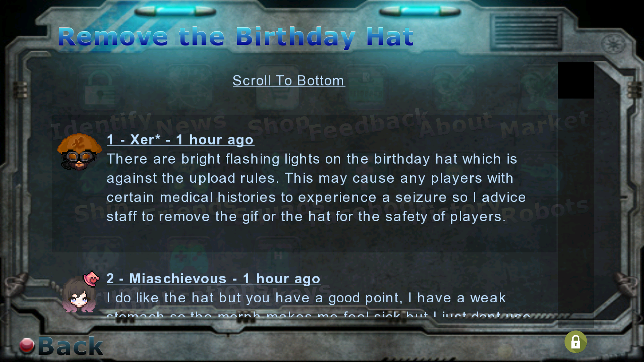Follow the Scroll To Bottom link
Image resolution: width=644 pixels, height=362 pixels.
289,80
